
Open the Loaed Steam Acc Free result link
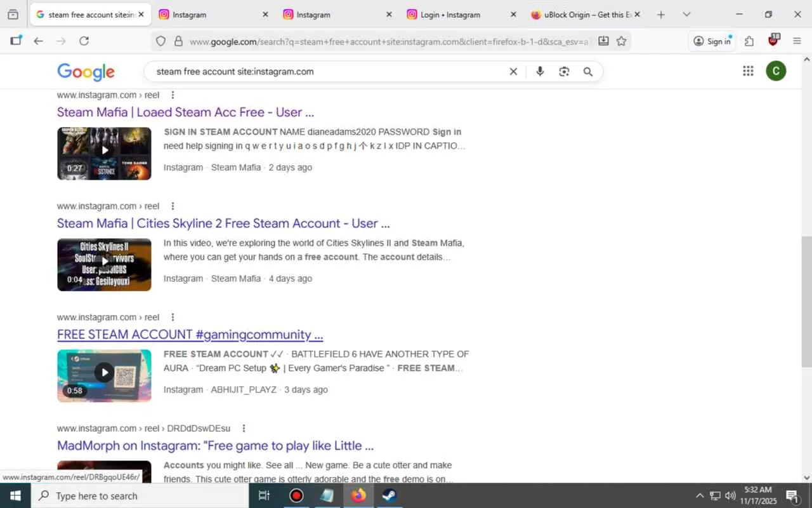coord(185,112)
